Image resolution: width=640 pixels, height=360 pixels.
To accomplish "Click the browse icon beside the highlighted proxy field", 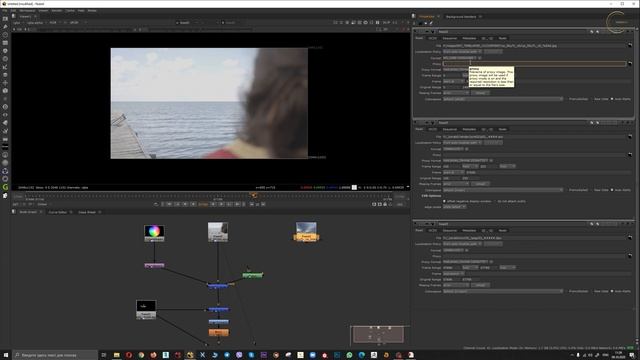I will click(x=630, y=64).
